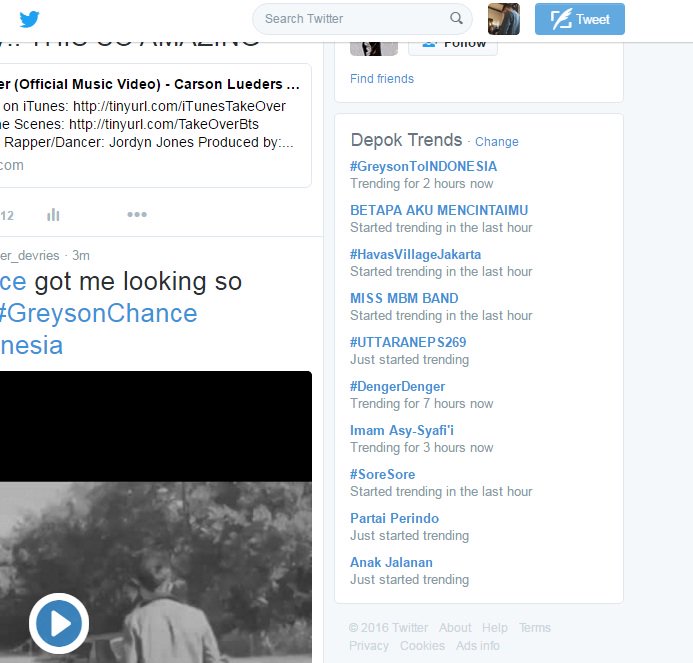
Task: Open trend Partai Perindo
Action: 394,518
